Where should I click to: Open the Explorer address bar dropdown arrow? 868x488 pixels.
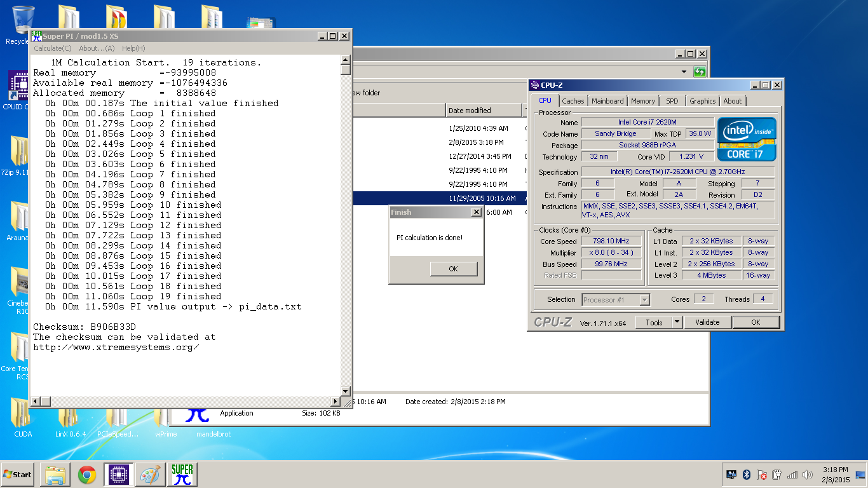click(684, 72)
